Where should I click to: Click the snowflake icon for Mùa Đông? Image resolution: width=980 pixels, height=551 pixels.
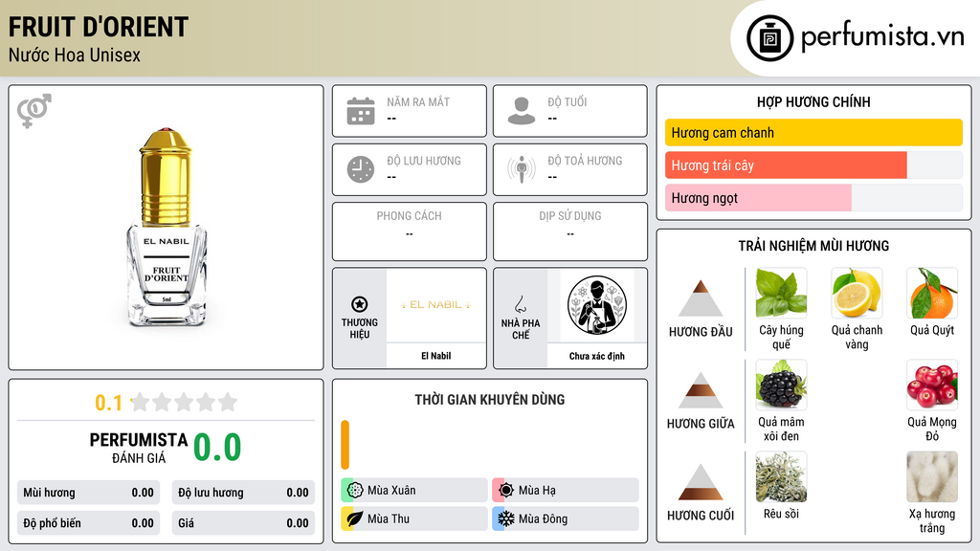506,518
